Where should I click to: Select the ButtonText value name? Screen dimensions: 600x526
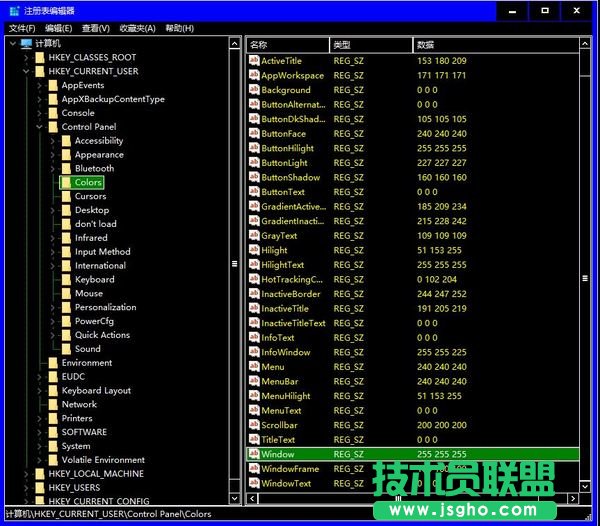tap(283, 192)
